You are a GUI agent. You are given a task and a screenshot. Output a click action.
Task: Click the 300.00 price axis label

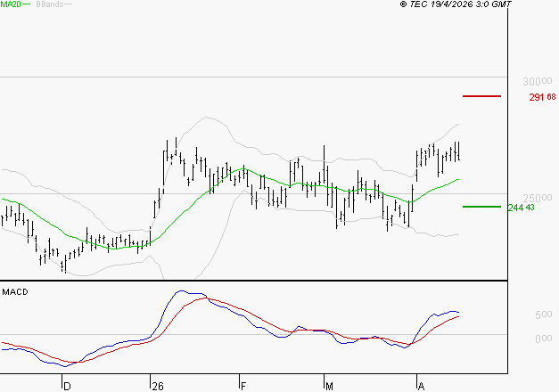coord(538,82)
